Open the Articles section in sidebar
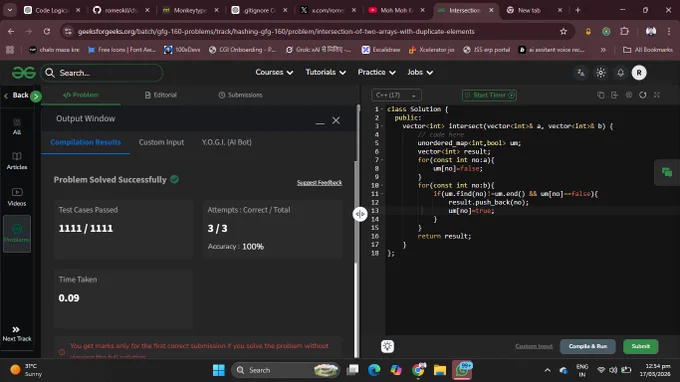 coord(17,161)
